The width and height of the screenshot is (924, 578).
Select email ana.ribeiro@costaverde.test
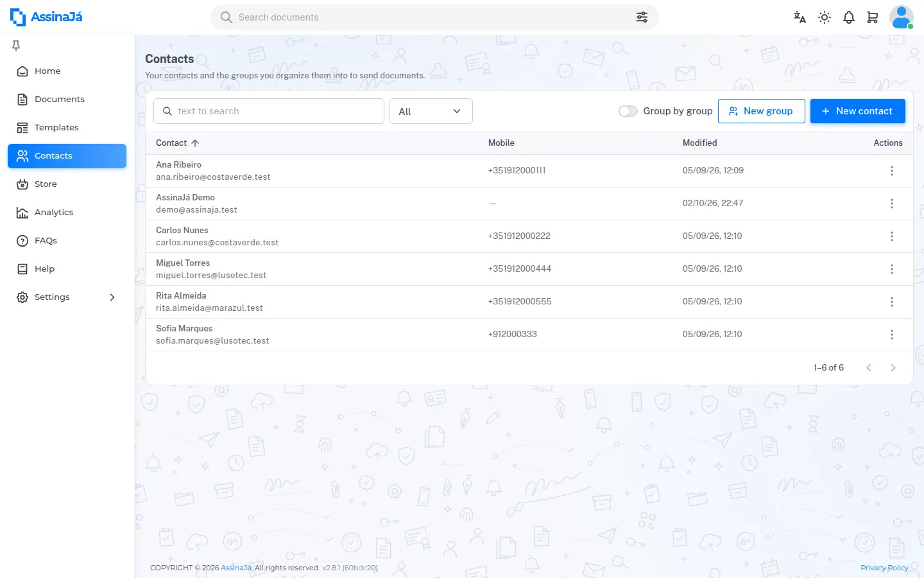(x=213, y=177)
